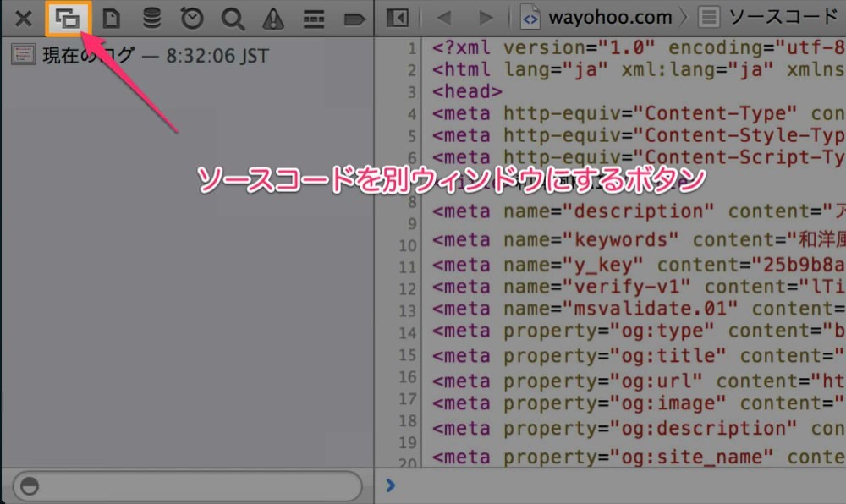
Task: Click the <head> tag line
Action: coord(467,91)
